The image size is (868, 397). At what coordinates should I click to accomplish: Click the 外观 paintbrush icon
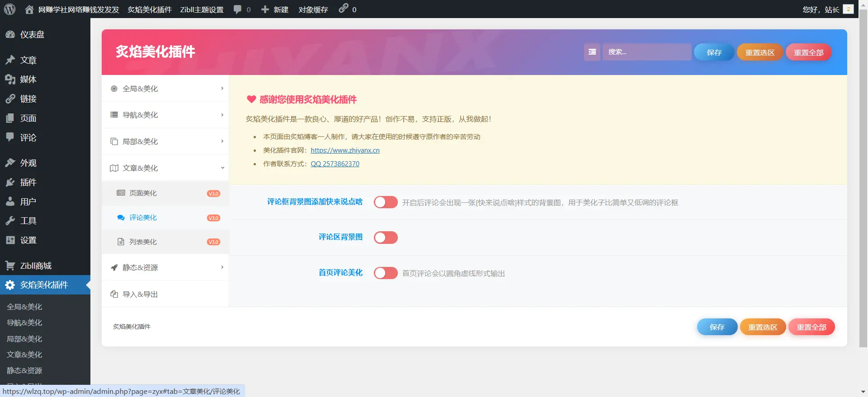point(10,163)
